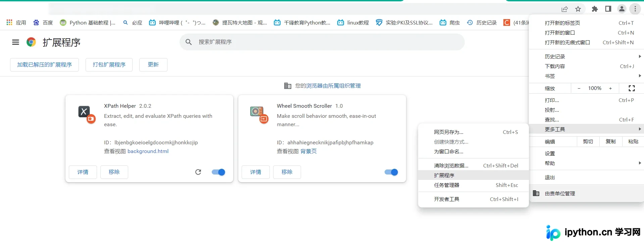
Task: Decrease zoom with the minus button
Action: tap(579, 88)
